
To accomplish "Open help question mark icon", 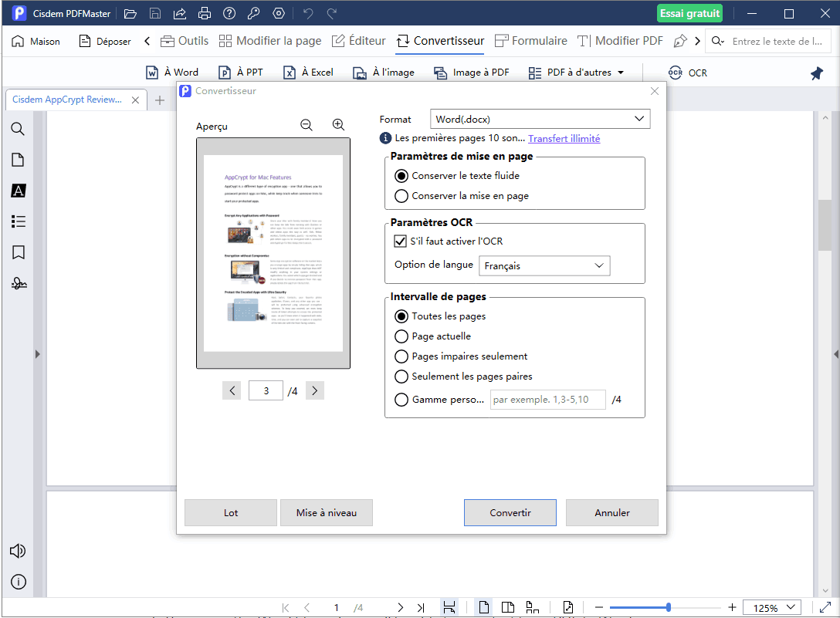I will click(229, 14).
